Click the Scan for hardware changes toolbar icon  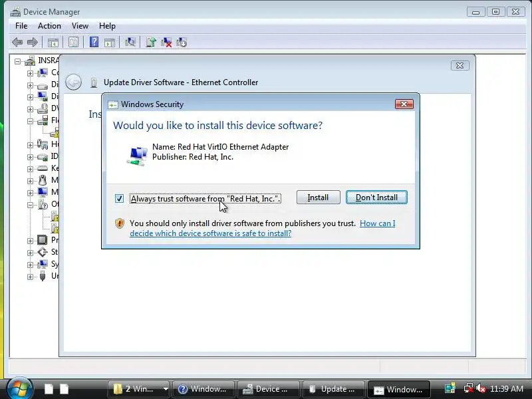click(130, 42)
